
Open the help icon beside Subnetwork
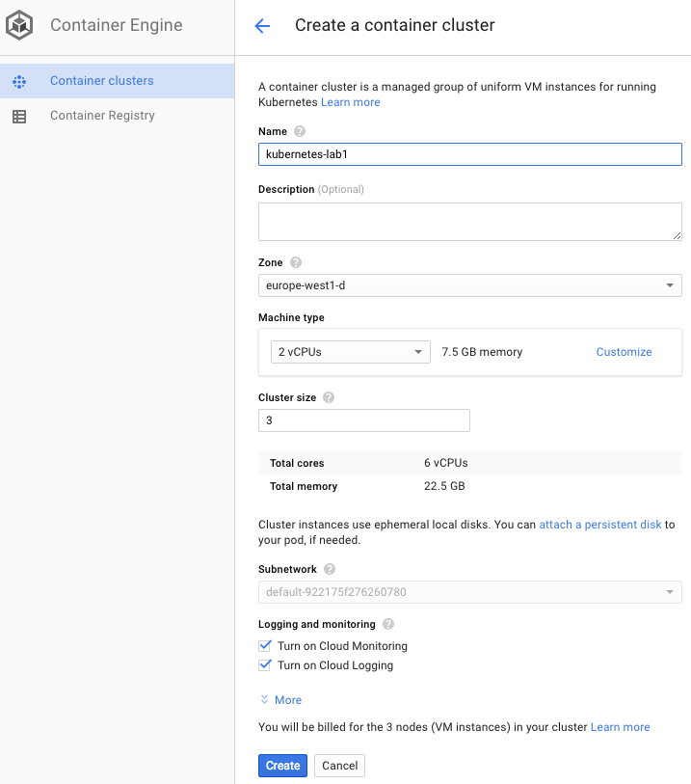[x=329, y=568]
